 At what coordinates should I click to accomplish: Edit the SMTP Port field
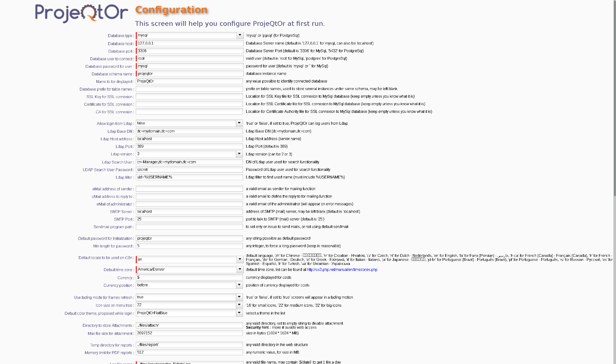click(189, 219)
